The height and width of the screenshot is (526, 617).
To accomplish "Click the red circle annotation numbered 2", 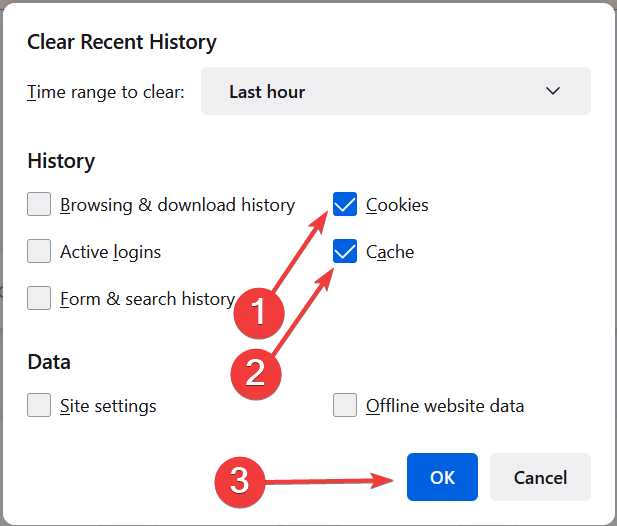I will point(256,373).
